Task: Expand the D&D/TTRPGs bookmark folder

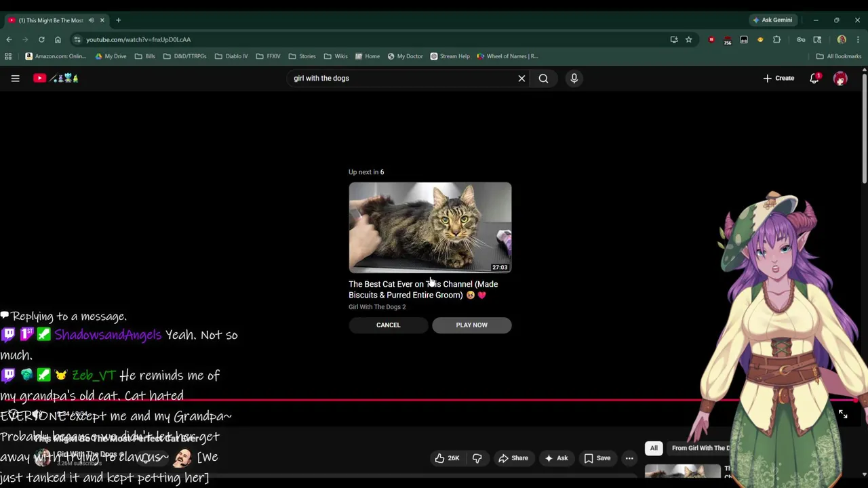Action: (184, 56)
